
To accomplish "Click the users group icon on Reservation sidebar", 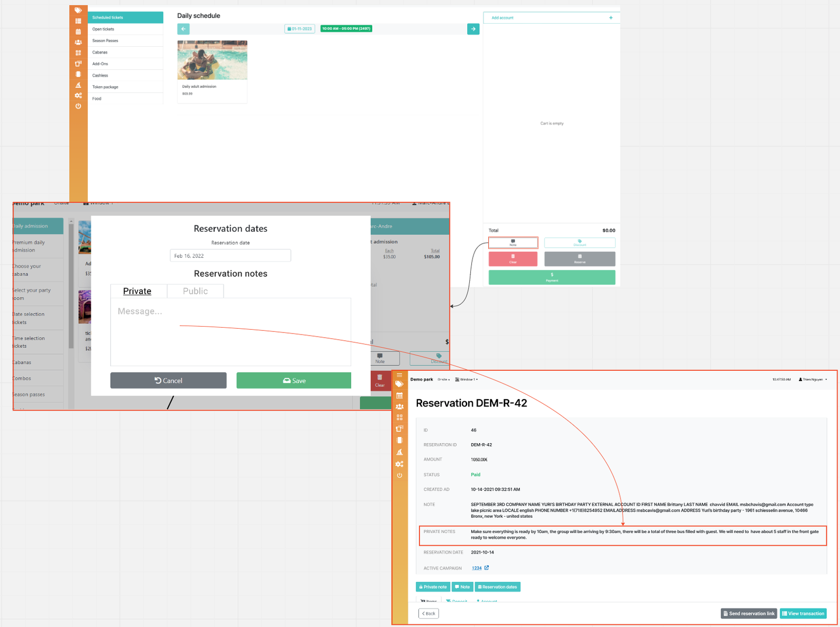I will [400, 406].
